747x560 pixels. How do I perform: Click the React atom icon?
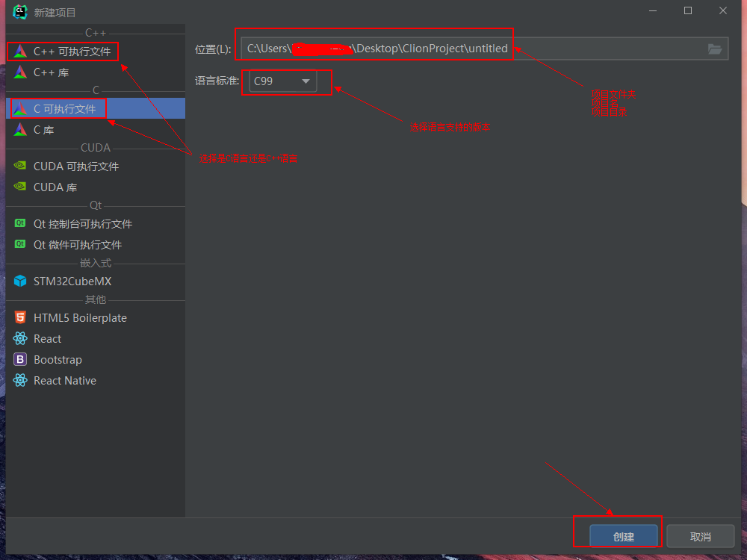(20, 338)
